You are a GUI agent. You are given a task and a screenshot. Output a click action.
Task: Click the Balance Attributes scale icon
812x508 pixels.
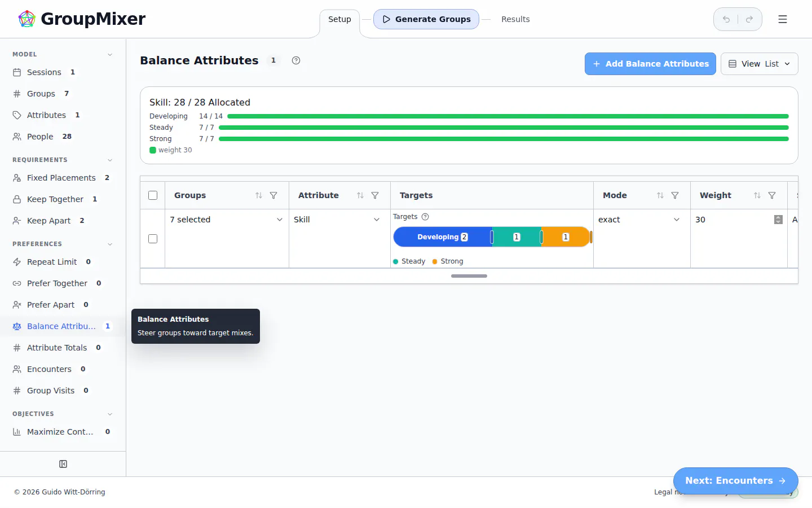click(17, 326)
